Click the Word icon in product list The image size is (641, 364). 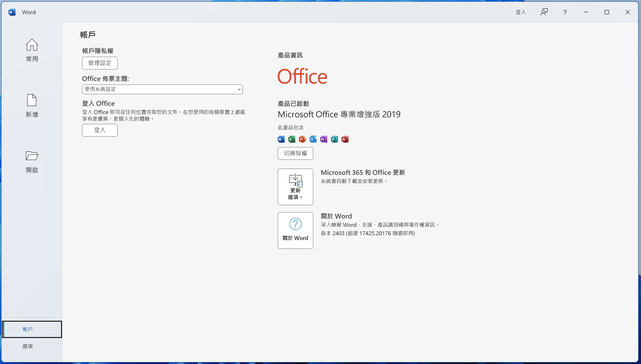point(281,139)
